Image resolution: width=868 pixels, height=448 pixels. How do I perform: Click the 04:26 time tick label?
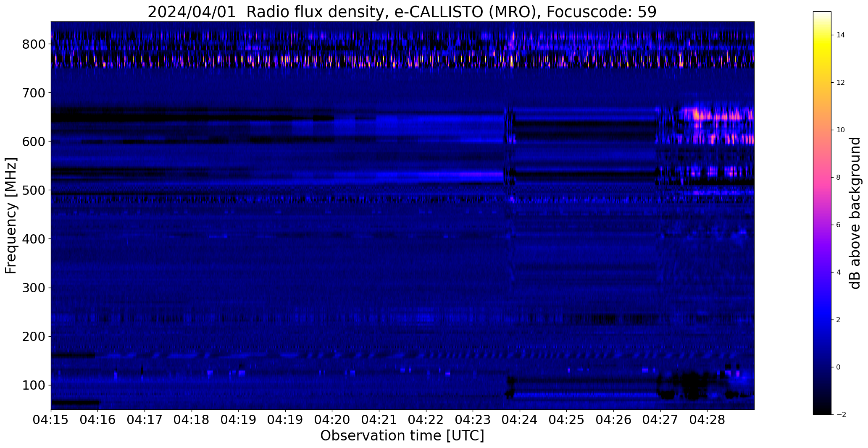click(614, 420)
